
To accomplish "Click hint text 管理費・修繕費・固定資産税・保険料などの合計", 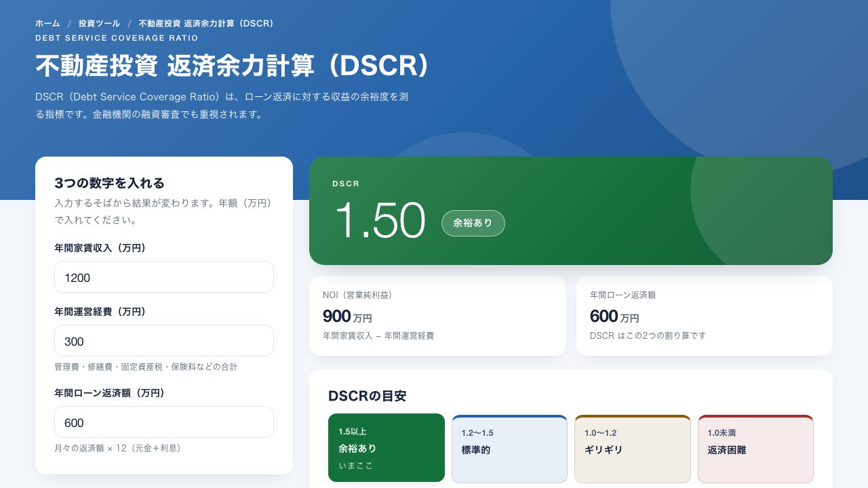I will (146, 367).
